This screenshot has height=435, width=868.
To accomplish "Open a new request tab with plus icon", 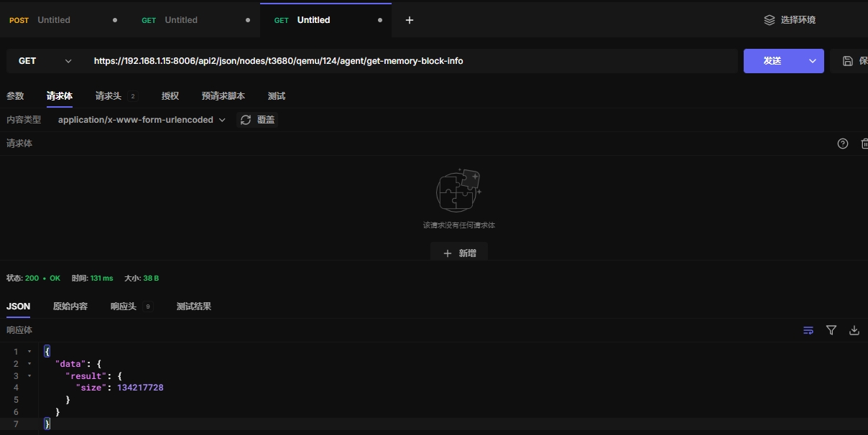I will tap(410, 20).
